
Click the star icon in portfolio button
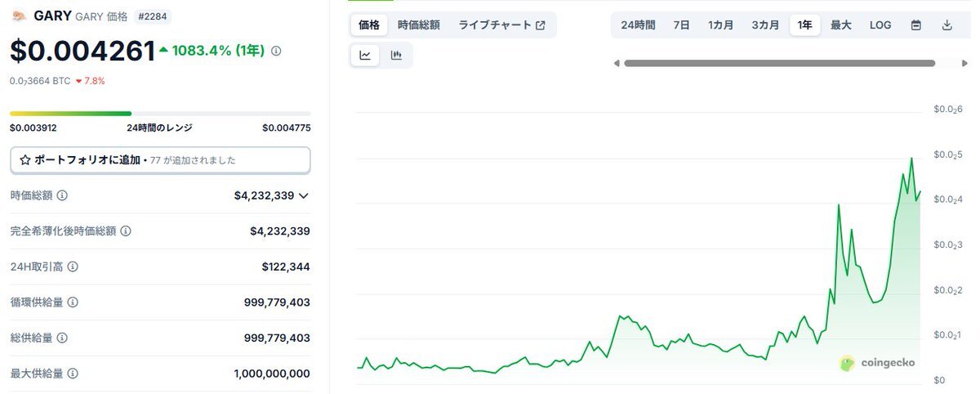tap(24, 160)
